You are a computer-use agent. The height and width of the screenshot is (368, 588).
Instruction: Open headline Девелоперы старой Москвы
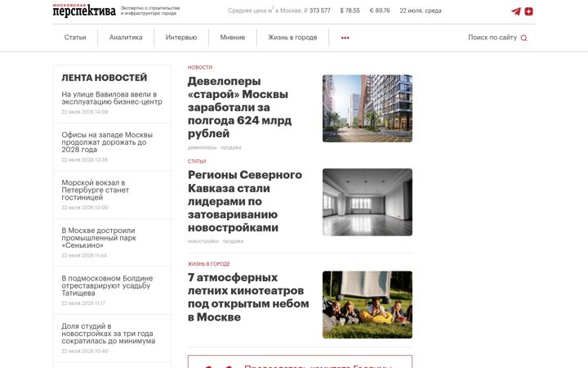239,107
